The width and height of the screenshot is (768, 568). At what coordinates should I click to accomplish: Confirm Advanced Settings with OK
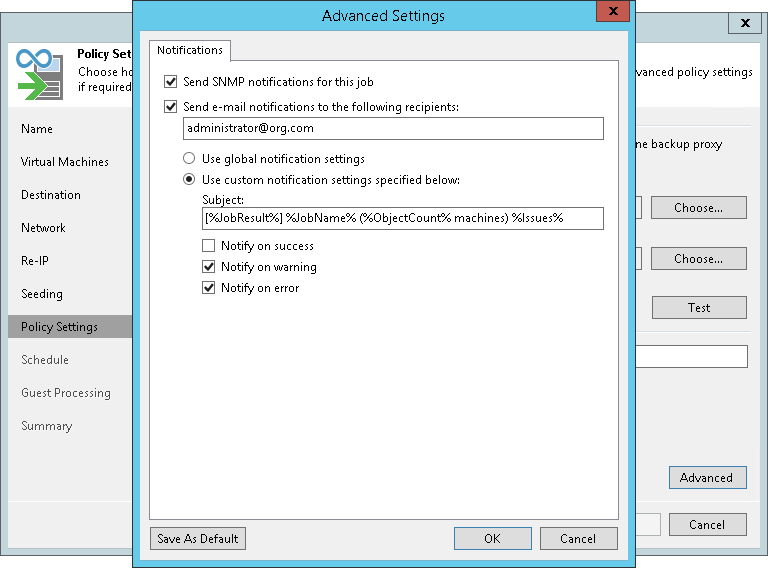click(492, 539)
